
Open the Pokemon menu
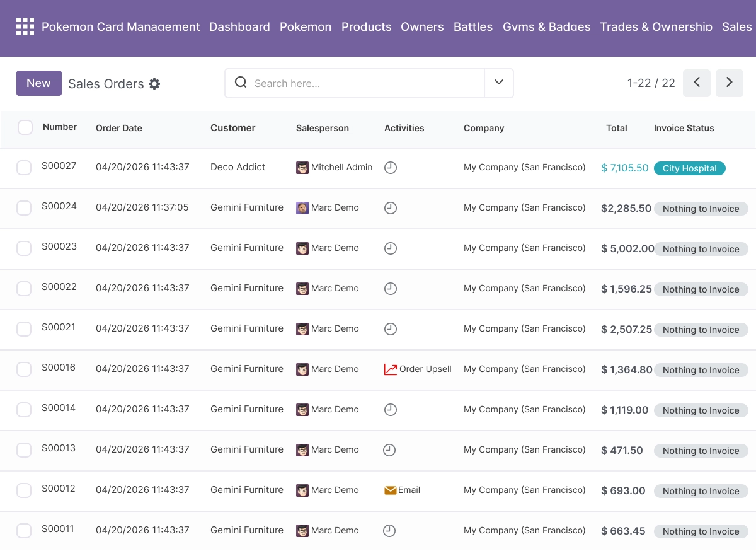click(x=306, y=26)
